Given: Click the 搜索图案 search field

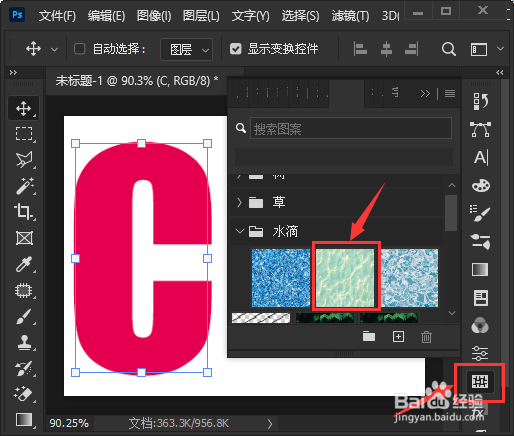Looking at the screenshot, I should pos(351,128).
